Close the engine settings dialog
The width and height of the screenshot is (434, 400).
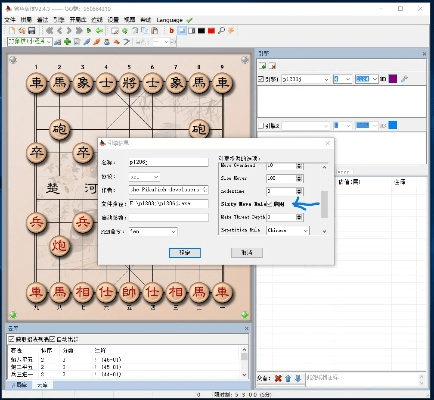click(328, 143)
